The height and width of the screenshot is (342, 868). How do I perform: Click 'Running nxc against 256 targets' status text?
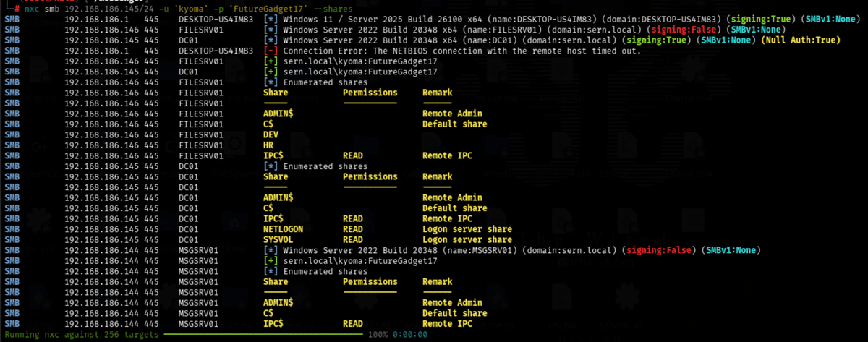80,335
